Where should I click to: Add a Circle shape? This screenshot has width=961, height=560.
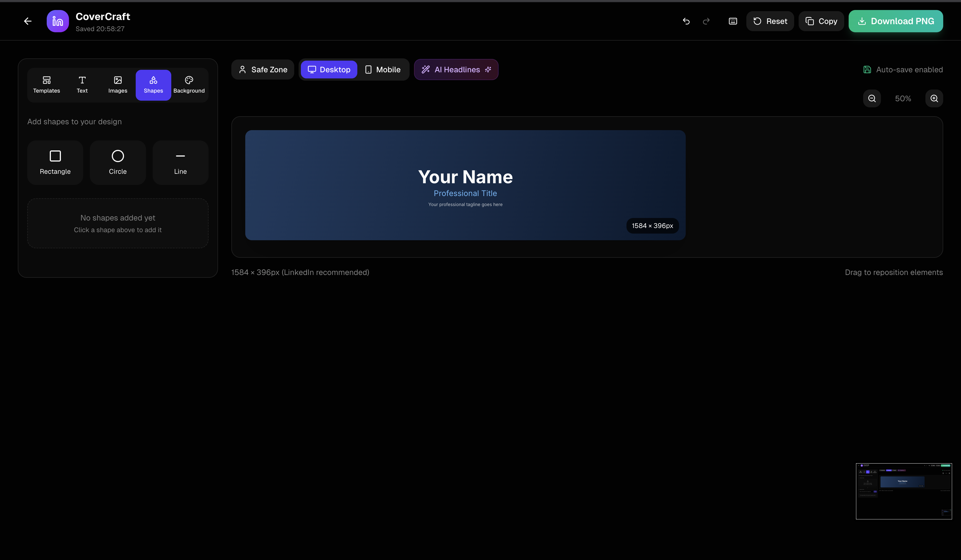(x=118, y=162)
